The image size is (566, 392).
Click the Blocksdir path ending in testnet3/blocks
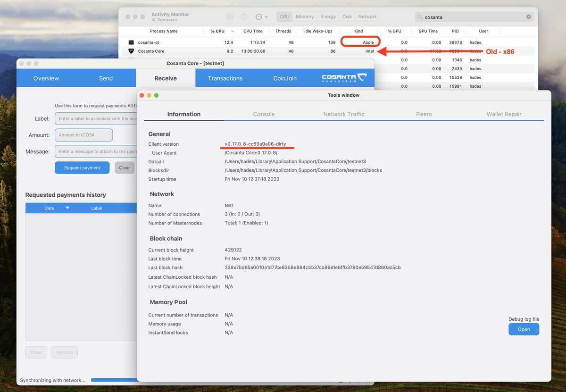[x=303, y=170]
